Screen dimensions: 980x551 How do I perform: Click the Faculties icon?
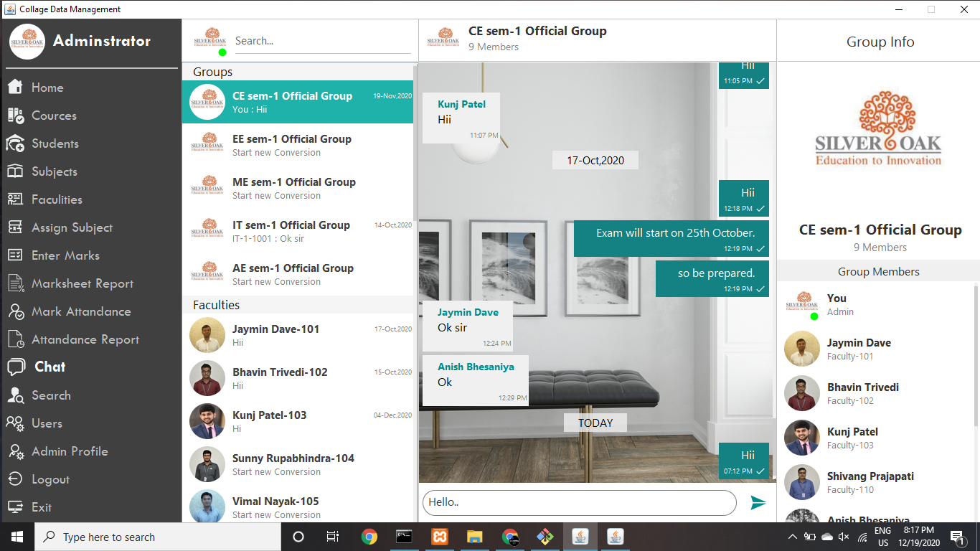16,199
